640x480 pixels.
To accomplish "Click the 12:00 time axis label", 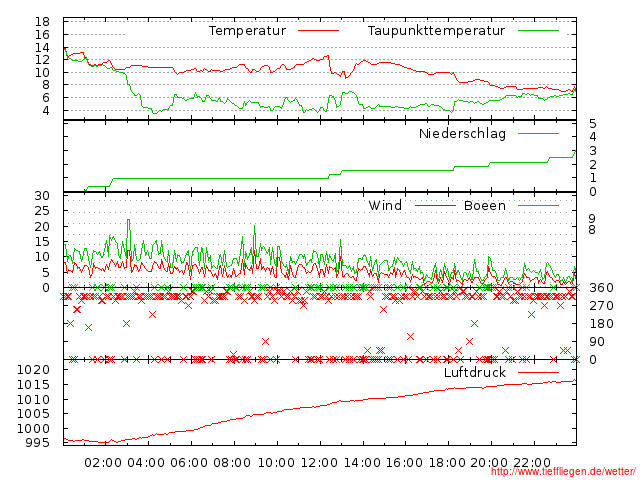I will point(319,463).
